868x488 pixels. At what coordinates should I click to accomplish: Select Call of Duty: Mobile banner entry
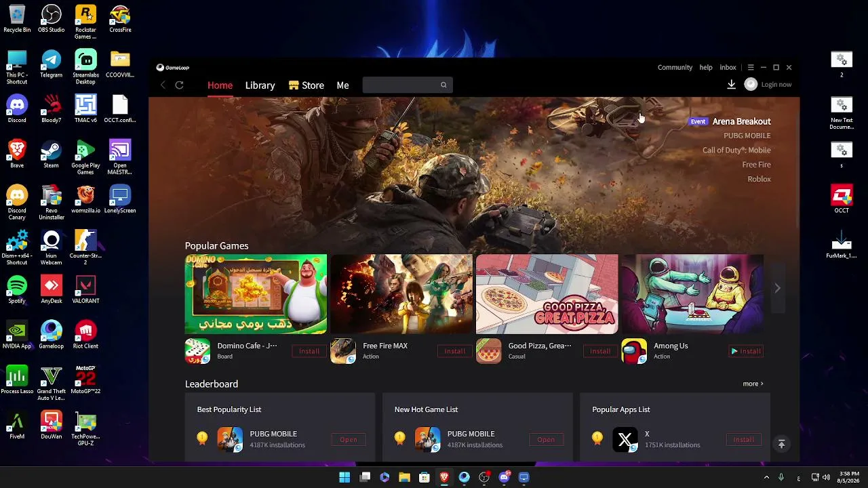tap(736, 150)
